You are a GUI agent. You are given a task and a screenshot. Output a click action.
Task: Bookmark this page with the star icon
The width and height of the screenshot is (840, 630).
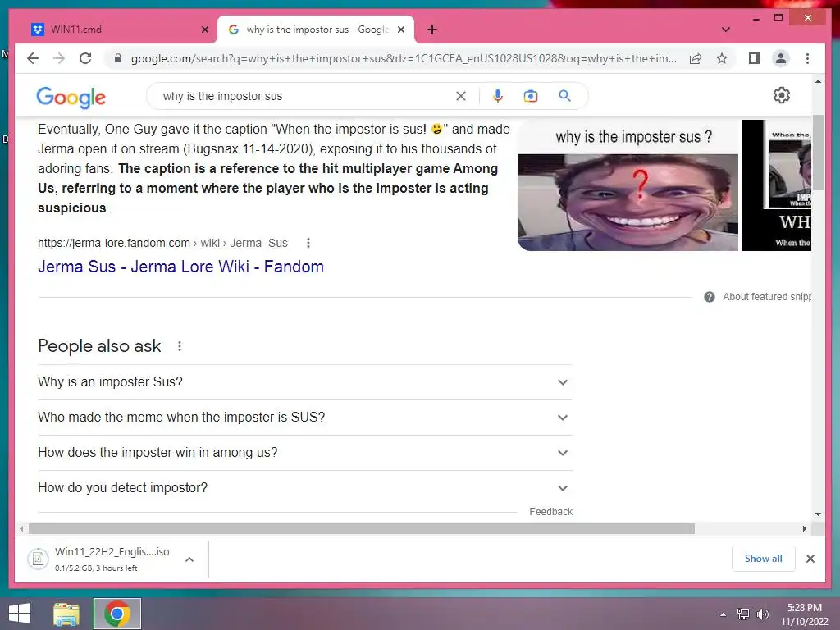[722, 58]
